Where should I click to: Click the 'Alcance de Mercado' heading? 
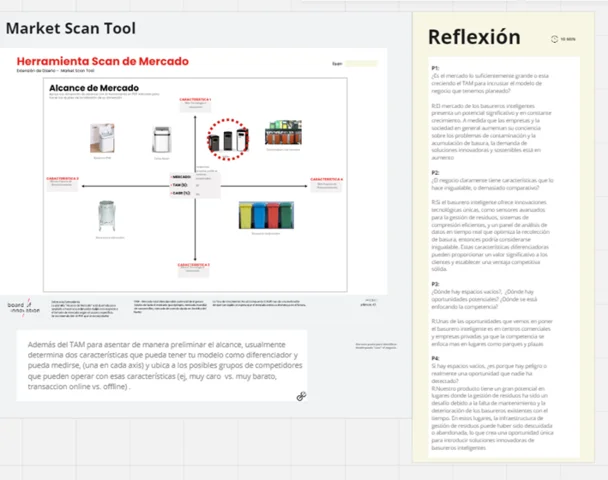click(94, 88)
